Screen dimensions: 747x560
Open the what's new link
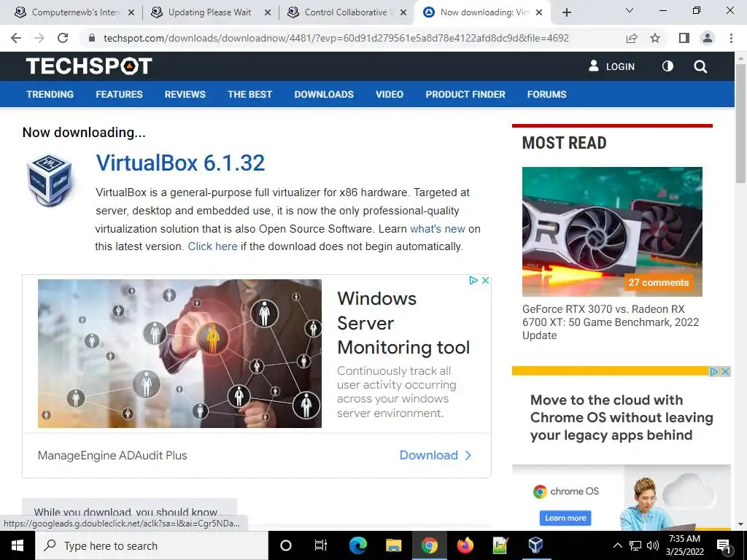coord(438,228)
